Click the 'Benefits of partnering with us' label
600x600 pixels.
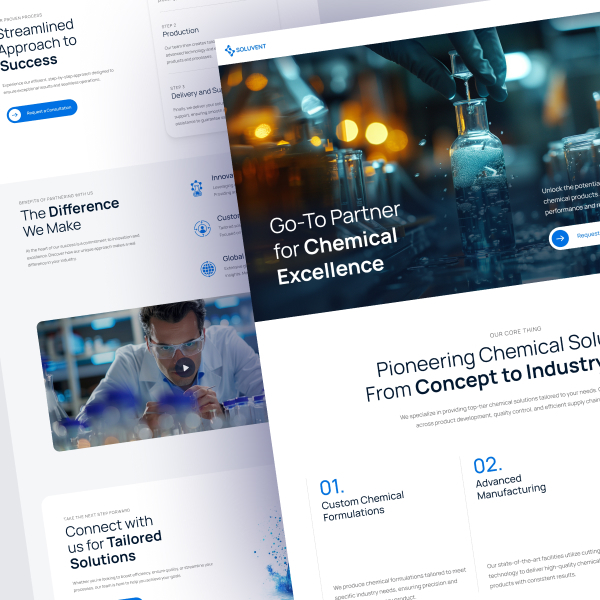click(x=56, y=197)
